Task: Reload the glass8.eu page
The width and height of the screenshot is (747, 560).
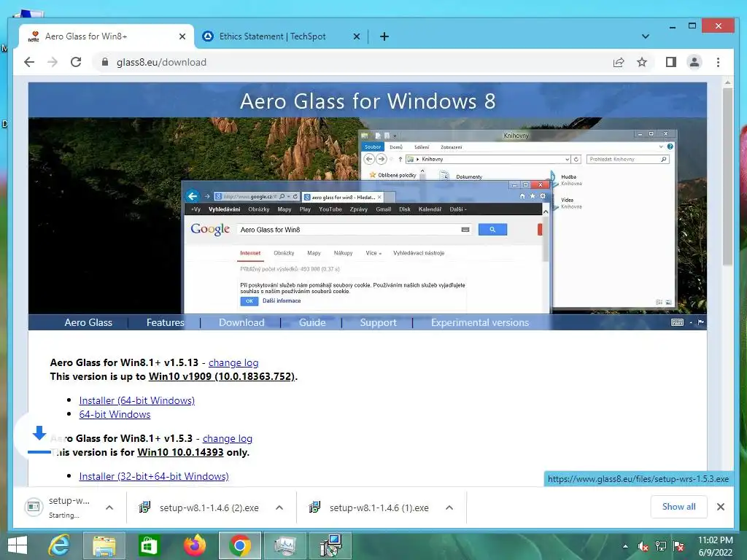Action: (x=76, y=62)
